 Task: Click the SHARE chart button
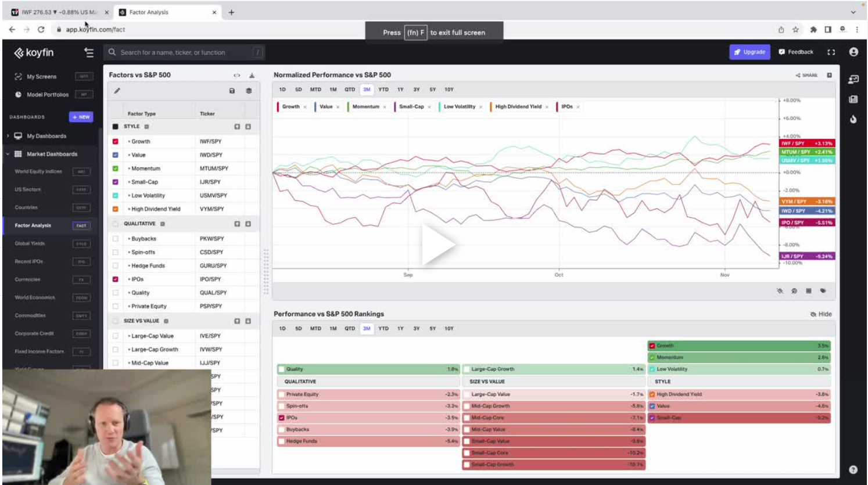tap(806, 75)
